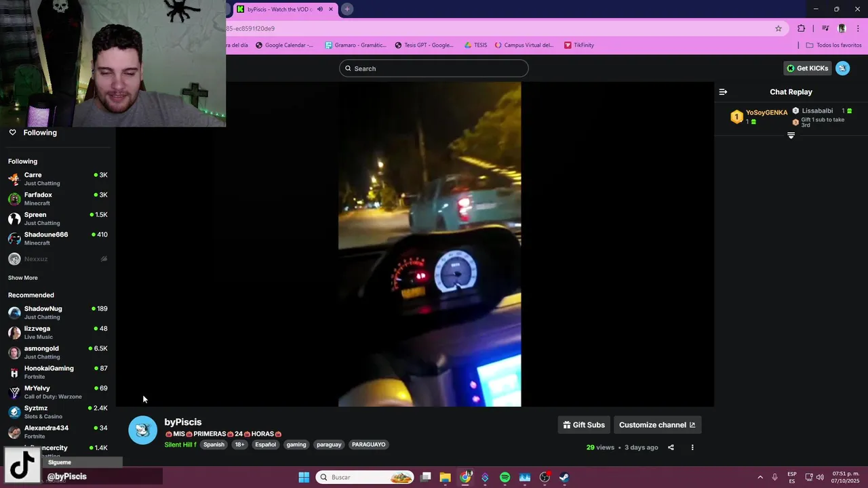Open the browser extensions puzzle icon

click(802, 28)
